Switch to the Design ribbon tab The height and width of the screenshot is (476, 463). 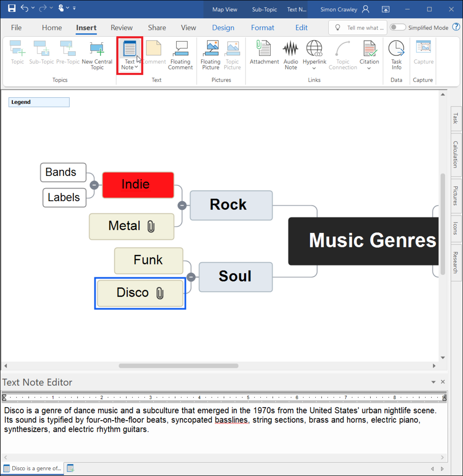coord(223,27)
